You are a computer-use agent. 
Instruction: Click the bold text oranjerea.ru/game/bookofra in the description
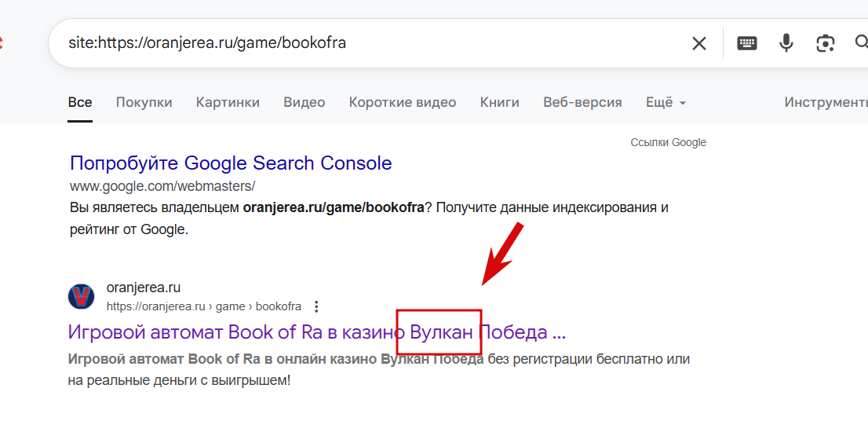coord(334,208)
